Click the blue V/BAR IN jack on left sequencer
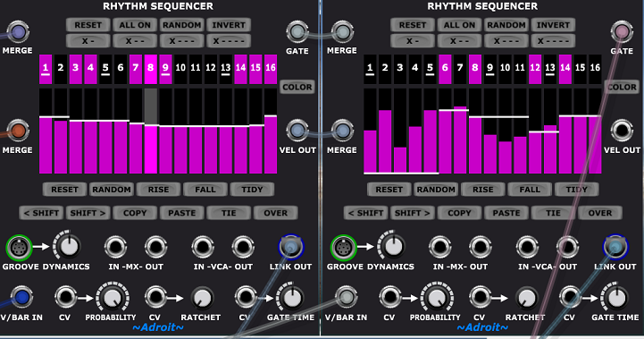 pyautogui.click(x=21, y=297)
